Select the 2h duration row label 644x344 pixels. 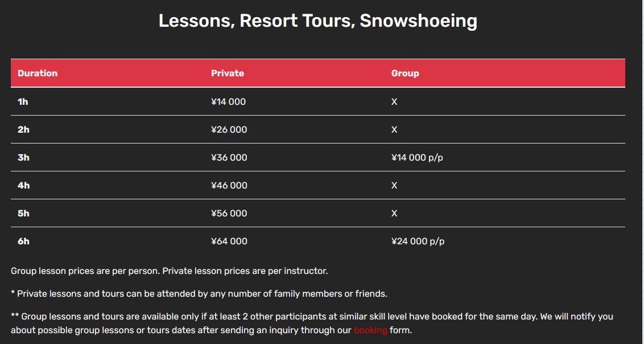(x=23, y=129)
